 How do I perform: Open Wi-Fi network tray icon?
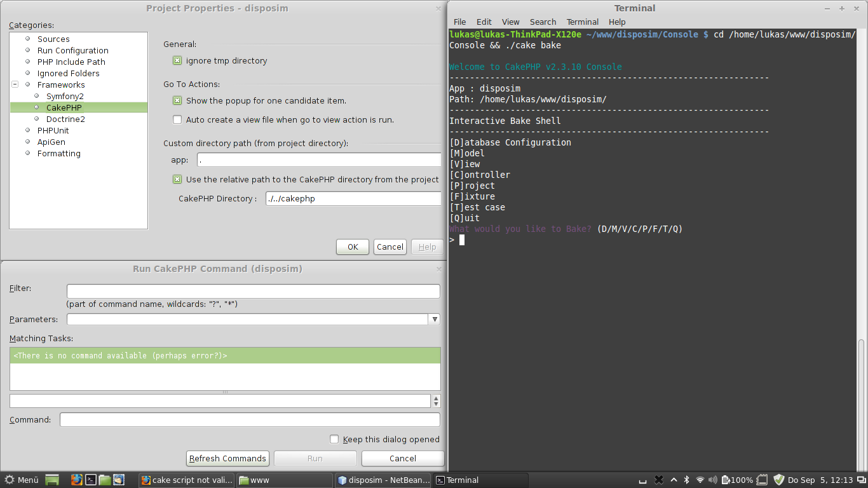700,480
